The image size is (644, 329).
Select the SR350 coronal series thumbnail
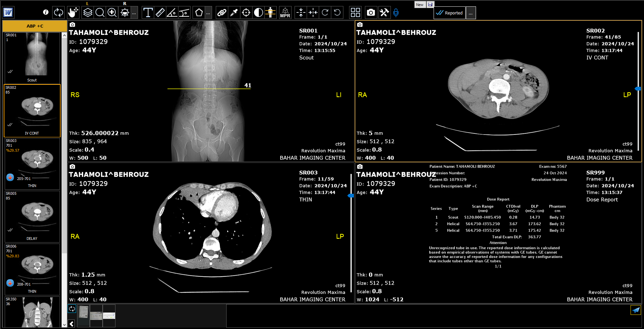[x=32, y=312]
